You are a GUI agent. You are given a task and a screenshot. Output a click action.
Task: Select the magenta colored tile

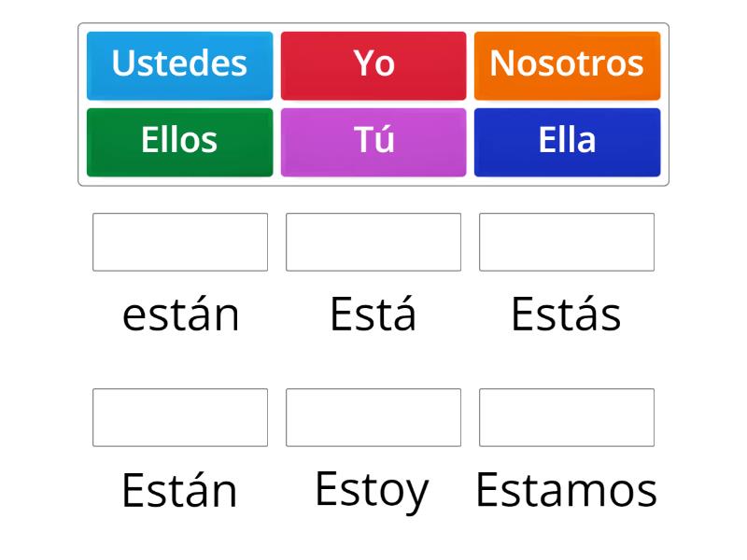(373, 141)
